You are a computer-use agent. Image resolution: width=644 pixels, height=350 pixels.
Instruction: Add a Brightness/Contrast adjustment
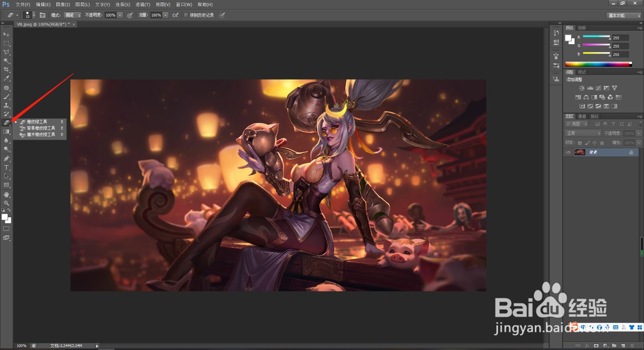[x=582, y=88]
